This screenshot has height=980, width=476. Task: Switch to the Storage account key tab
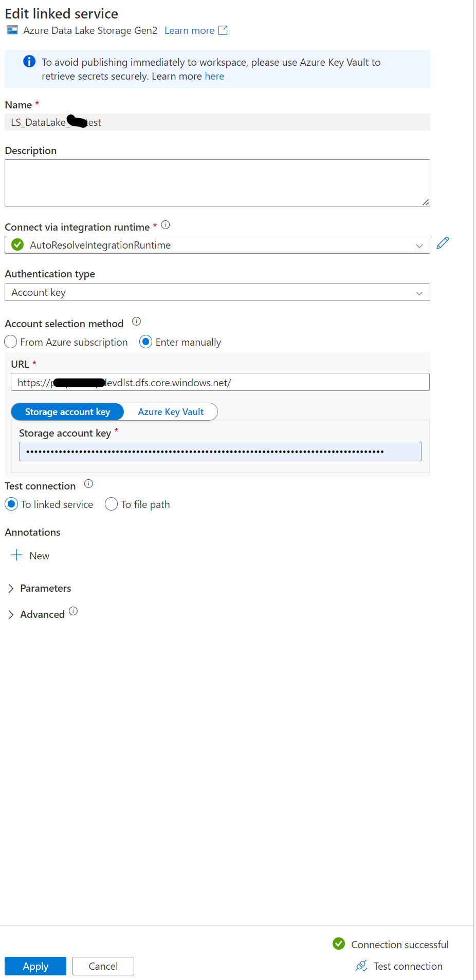click(67, 412)
